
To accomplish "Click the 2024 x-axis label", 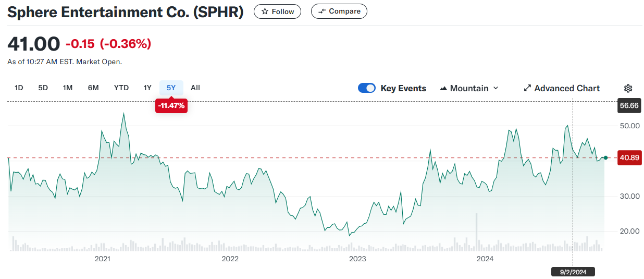I will (485, 259).
